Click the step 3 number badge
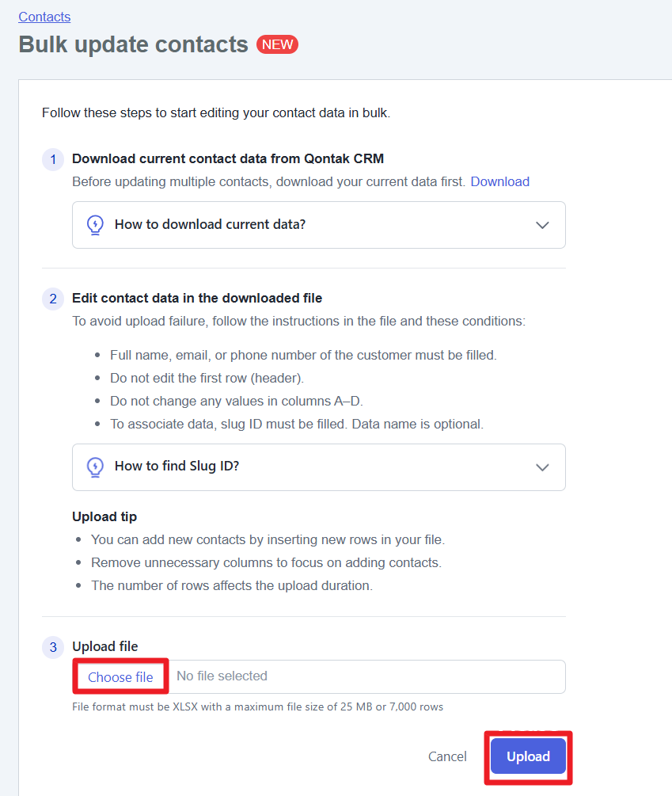The image size is (672, 796). (x=53, y=647)
